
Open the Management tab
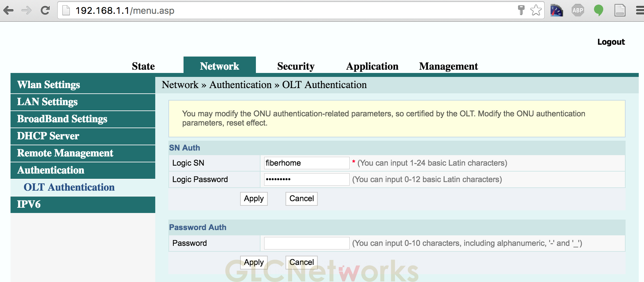[448, 66]
